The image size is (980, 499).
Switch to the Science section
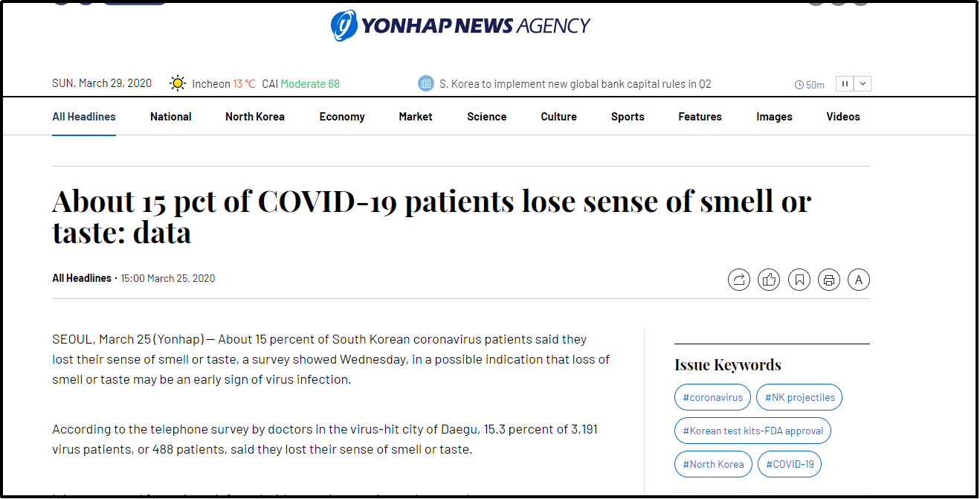487,117
